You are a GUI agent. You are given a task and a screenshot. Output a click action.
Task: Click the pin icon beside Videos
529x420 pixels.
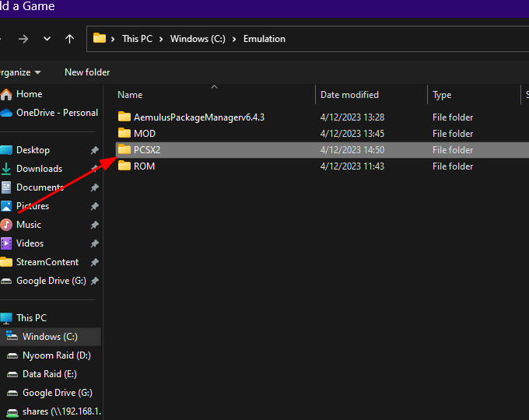tap(94, 243)
